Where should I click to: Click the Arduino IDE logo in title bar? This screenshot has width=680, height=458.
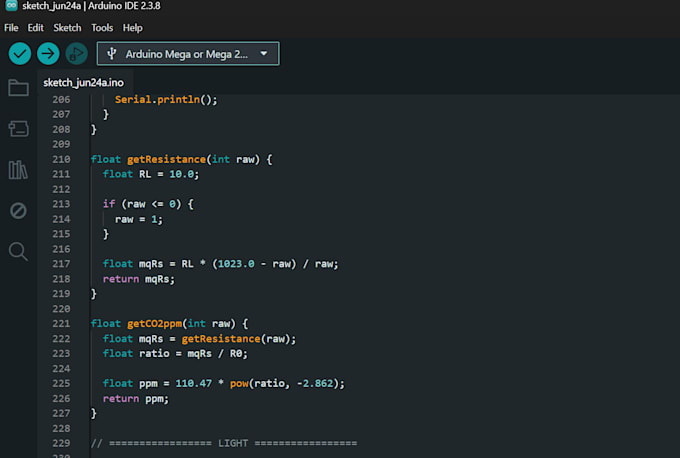(11, 6)
